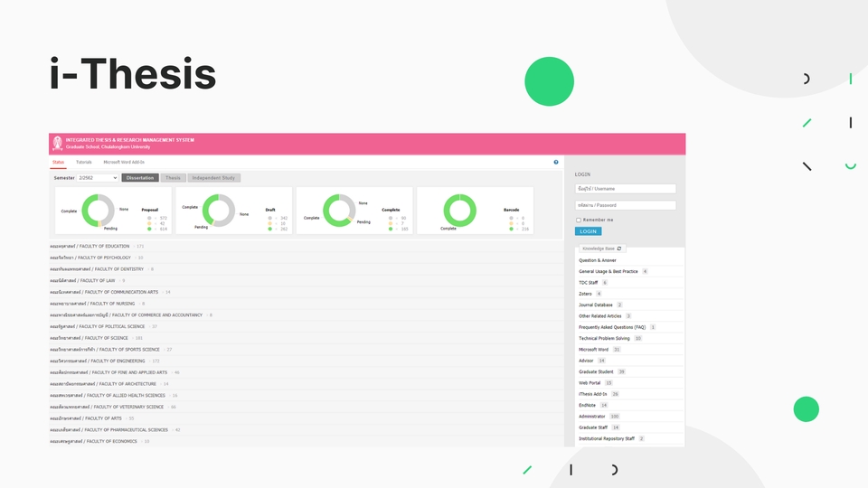
Task: Open the Question & Answer link
Action: point(598,260)
